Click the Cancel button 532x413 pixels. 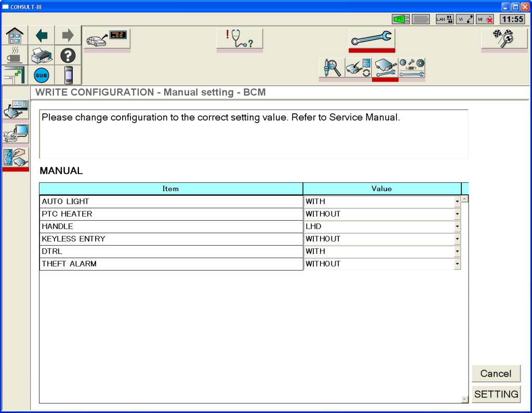(496, 374)
